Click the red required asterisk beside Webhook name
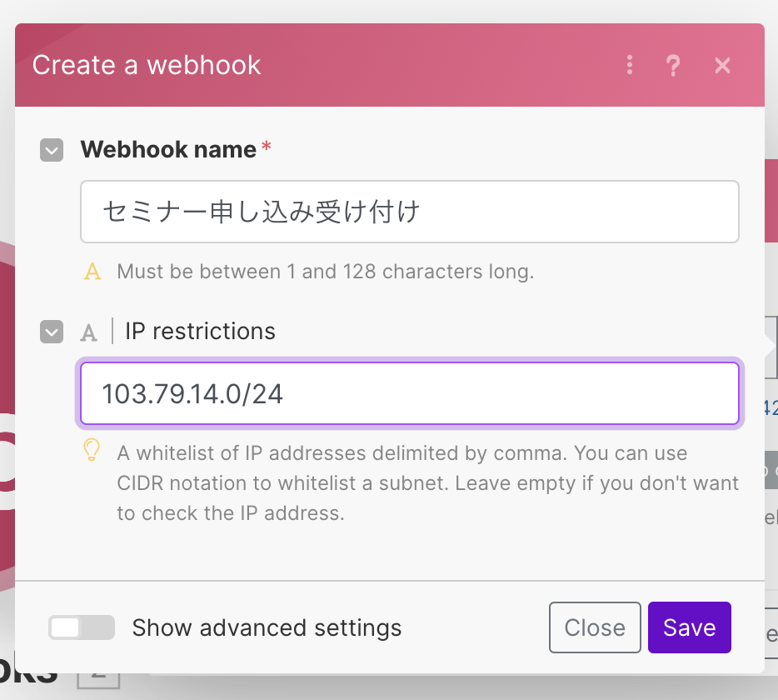The image size is (778, 700). [x=267, y=146]
